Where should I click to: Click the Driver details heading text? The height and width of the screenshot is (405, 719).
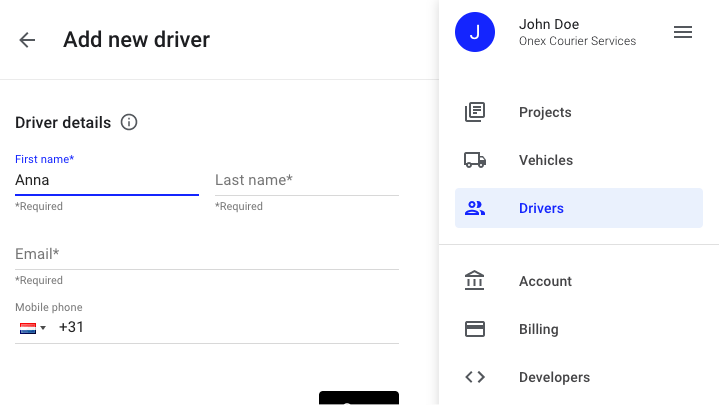click(x=63, y=122)
